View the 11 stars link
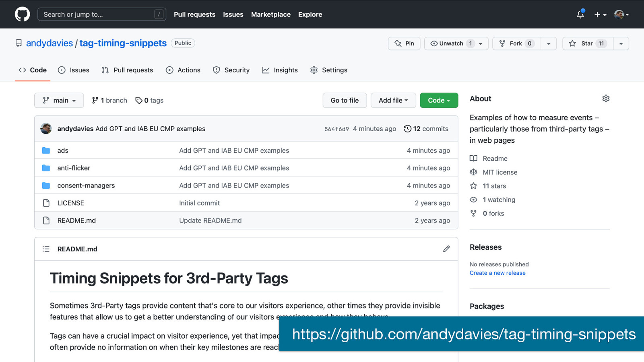 (x=488, y=186)
